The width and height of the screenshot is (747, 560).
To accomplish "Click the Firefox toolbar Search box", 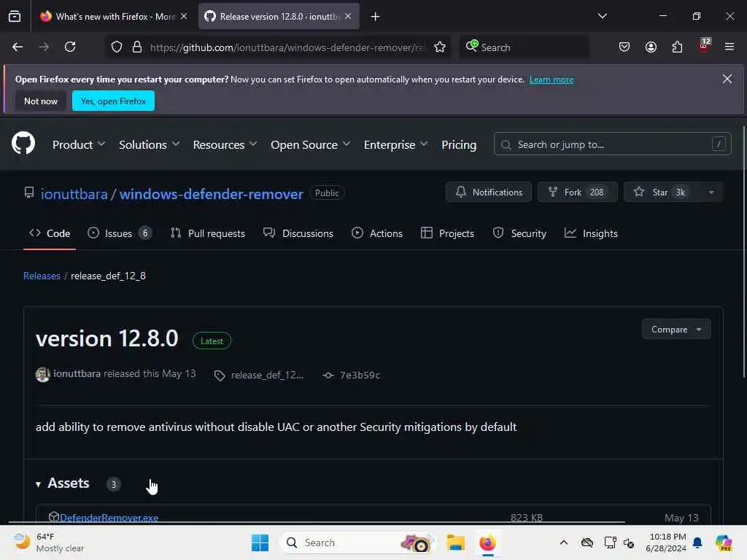I will point(524,47).
